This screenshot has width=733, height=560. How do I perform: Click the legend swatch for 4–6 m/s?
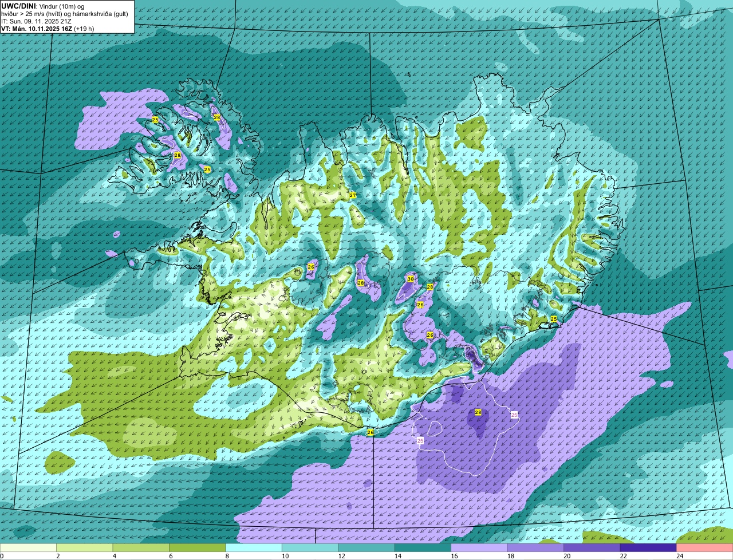point(141,547)
